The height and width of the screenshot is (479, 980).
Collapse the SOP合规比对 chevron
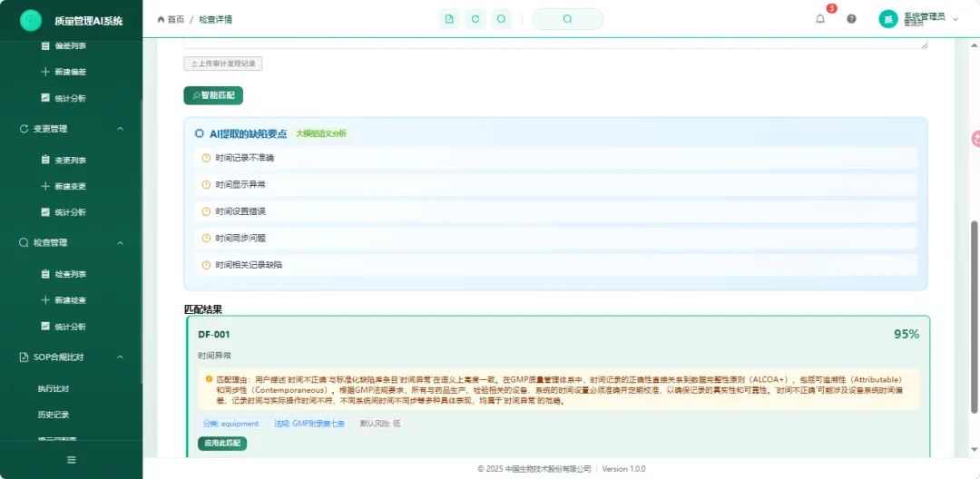(121, 357)
